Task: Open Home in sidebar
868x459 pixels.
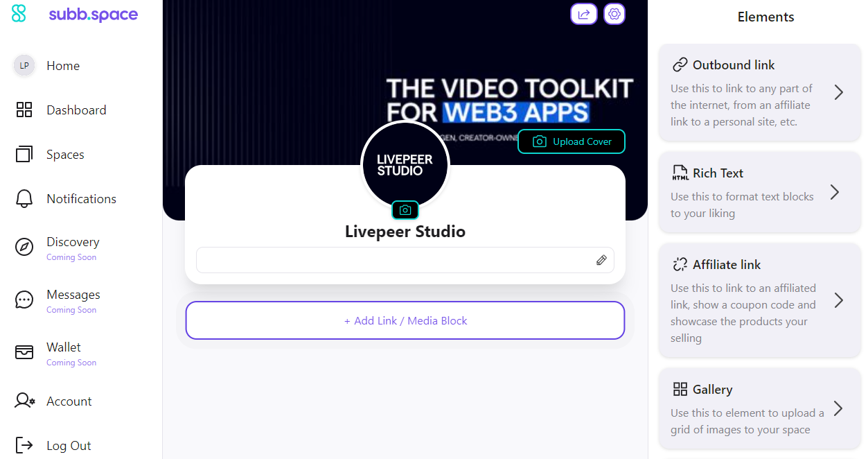Action: click(63, 66)
